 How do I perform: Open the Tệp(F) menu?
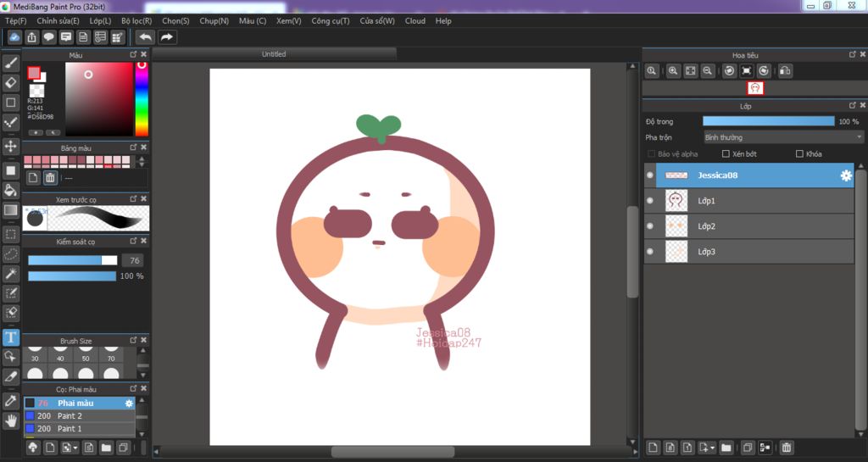pyautogui.click(x=15, y=21)
